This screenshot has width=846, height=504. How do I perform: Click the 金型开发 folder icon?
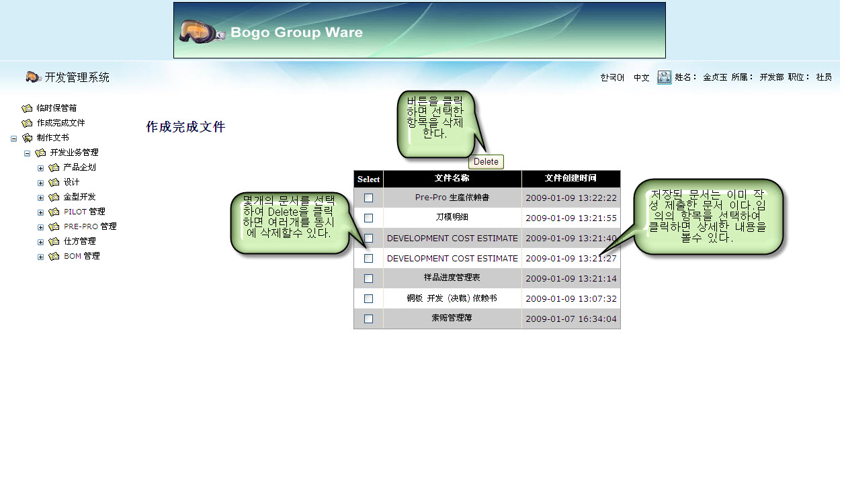54,197
